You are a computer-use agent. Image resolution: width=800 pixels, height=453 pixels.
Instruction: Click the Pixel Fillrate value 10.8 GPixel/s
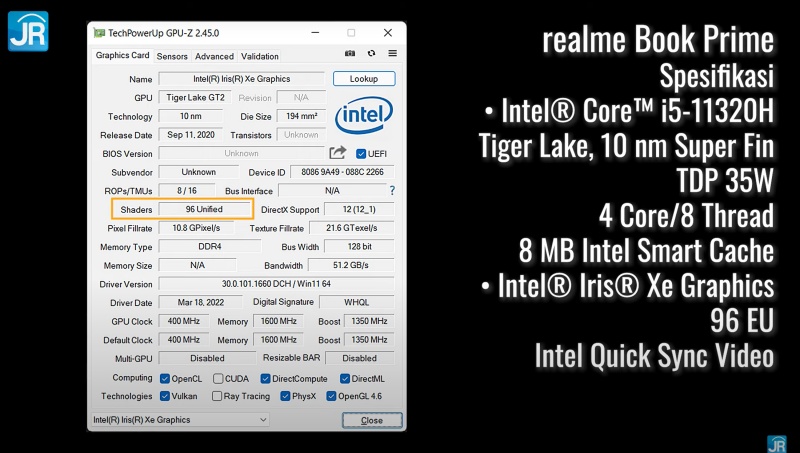196,228
